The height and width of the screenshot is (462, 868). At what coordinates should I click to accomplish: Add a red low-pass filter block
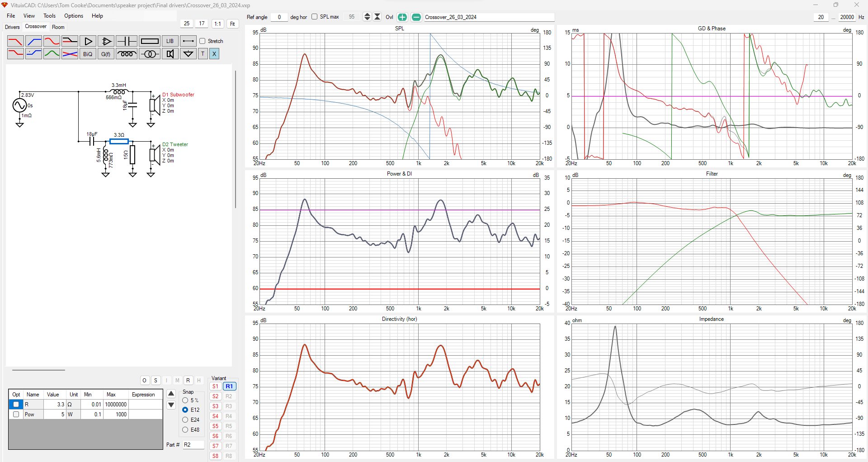tap(15, 41)
